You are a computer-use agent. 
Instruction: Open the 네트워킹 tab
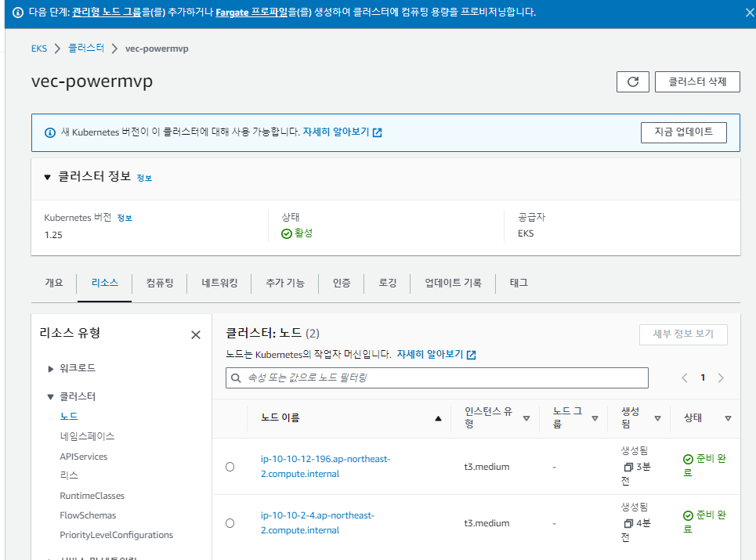pos(219,283)
